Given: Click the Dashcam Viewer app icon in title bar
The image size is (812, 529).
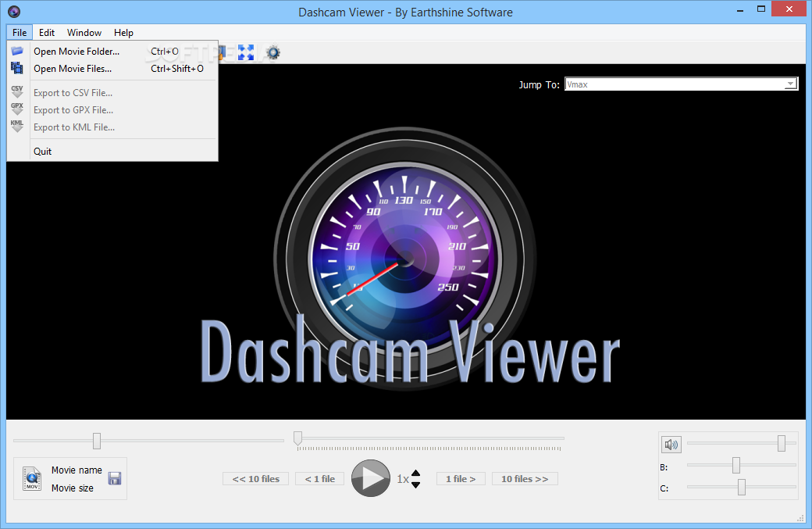Looking at the screenshot, I should click(x=14, y=12).
